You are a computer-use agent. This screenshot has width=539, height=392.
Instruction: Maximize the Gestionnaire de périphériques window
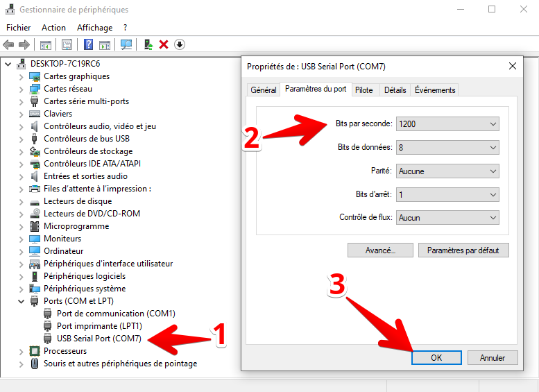492,9
